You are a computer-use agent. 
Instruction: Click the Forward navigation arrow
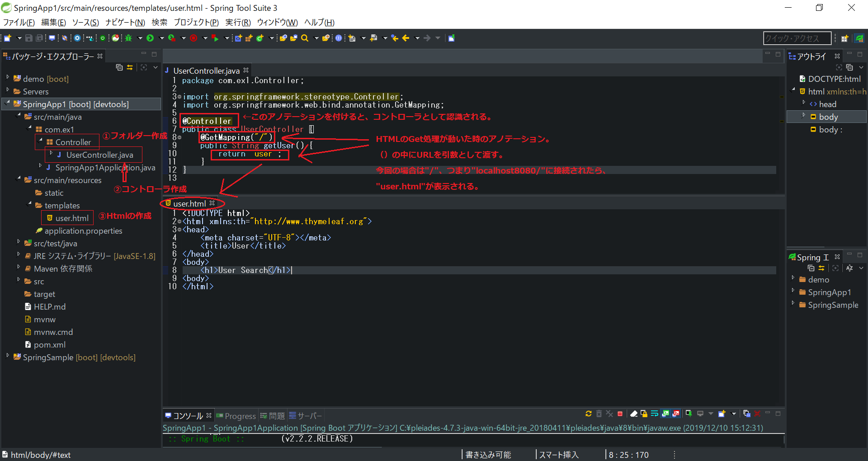point(427,38)
